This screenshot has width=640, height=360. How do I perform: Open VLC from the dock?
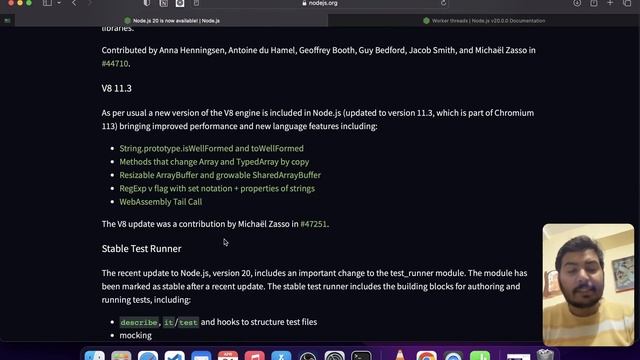[x=400, y=355]
